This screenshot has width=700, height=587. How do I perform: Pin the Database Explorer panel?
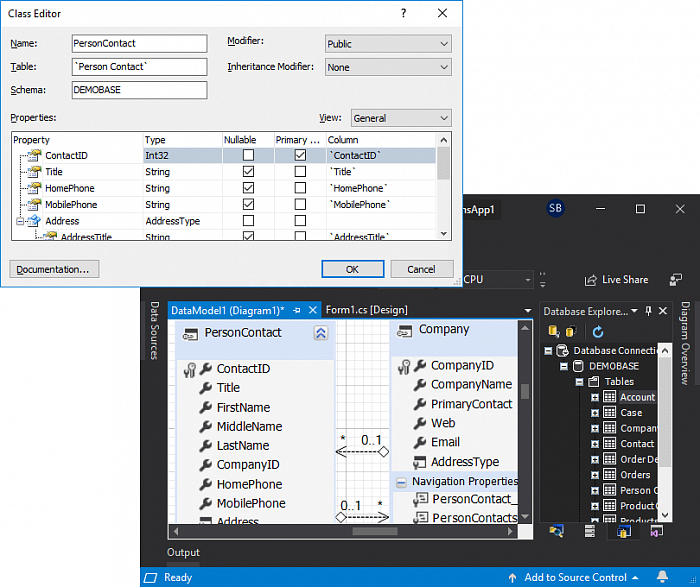click(649, 311)
